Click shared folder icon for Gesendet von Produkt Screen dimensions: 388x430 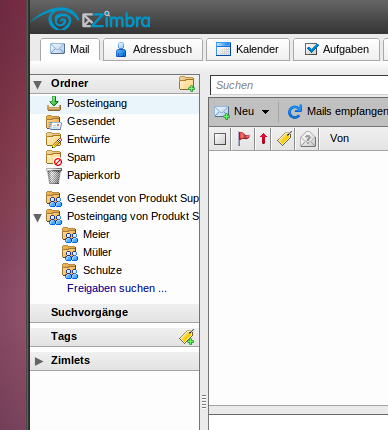tap(54, 199)
